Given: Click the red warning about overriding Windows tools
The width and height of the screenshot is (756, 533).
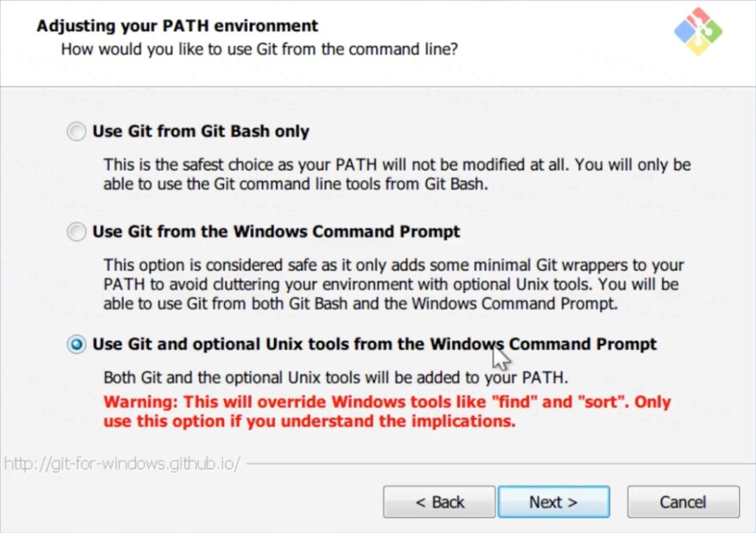Looking at the screenshot, I should 386,412.
